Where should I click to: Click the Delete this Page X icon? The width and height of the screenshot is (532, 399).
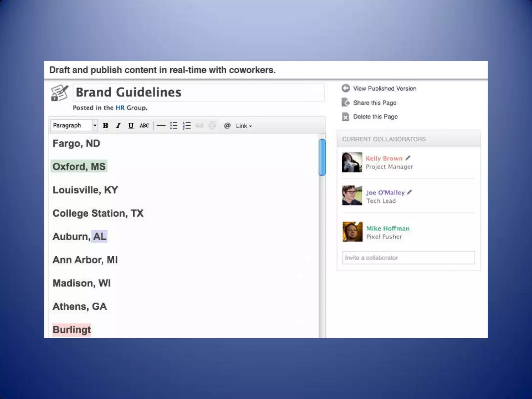pos(345,117)
